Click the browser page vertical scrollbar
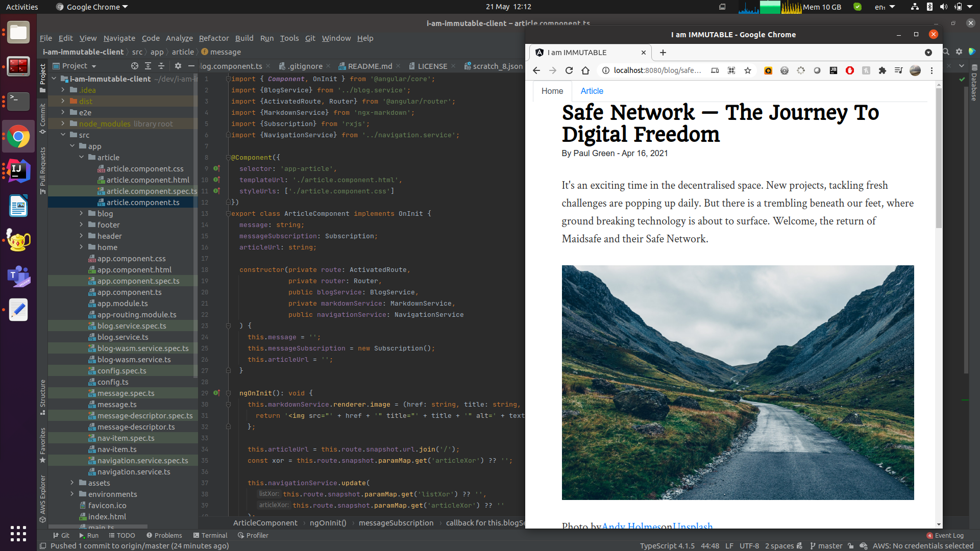980x551 pixels. (x=938, y=158)
